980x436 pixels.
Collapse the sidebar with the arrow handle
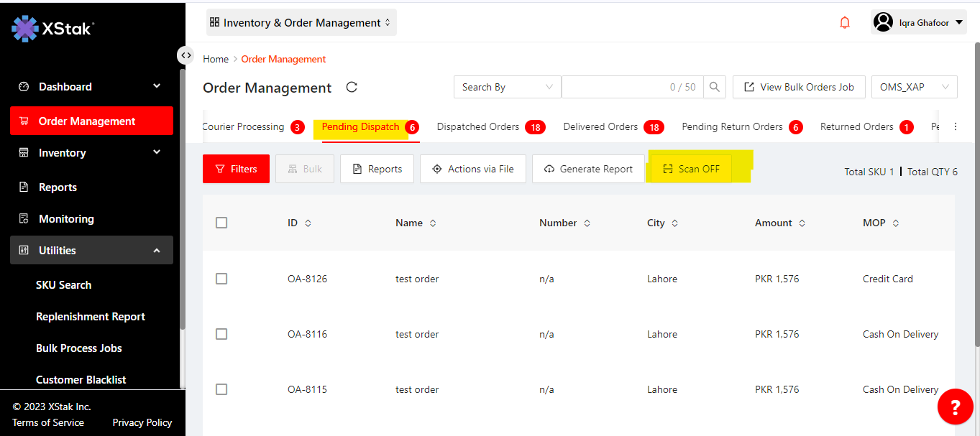tap(186, 55)
